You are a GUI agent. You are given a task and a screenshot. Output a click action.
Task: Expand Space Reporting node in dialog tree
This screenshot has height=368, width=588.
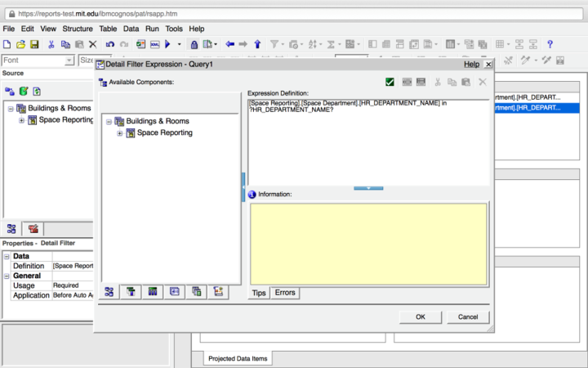click(120, 133)
